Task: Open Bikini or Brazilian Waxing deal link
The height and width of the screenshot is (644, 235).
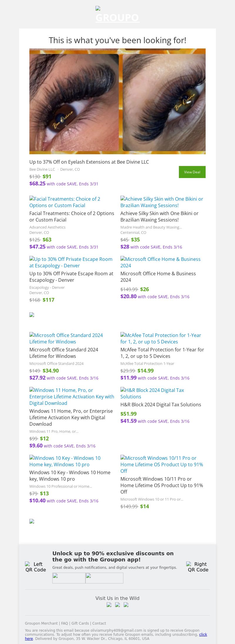Action: point(162,202)
